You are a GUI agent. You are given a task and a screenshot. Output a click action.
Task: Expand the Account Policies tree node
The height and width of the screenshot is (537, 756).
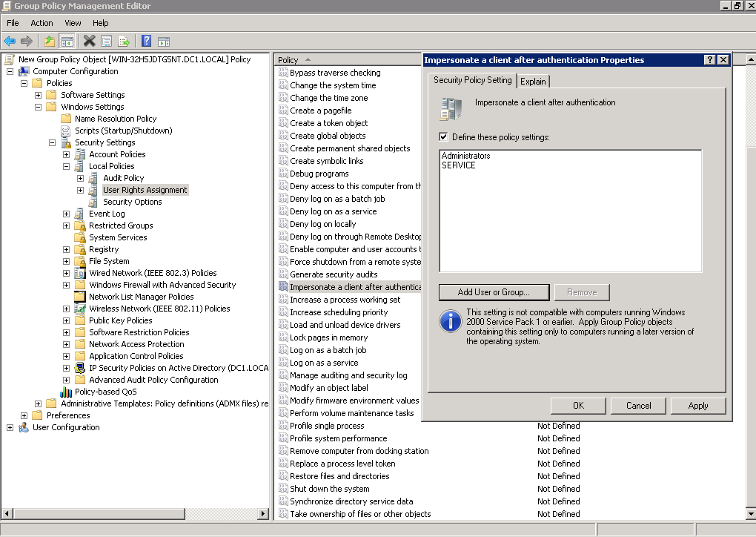click(67, 155)
